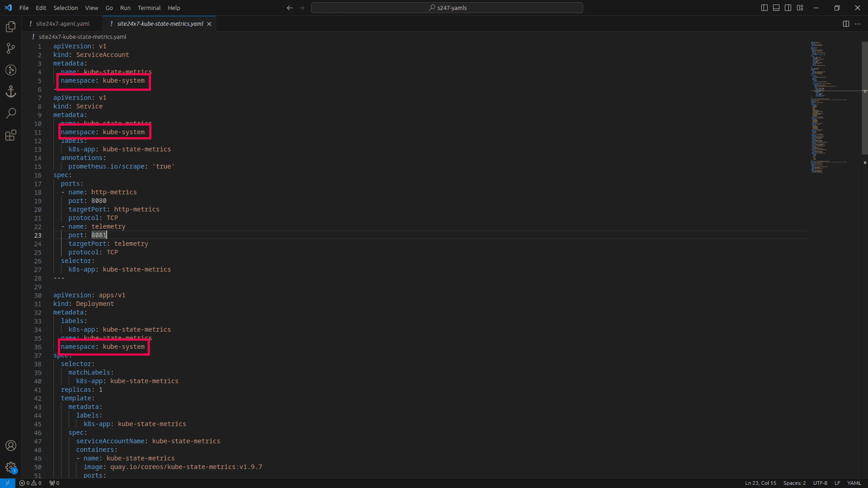
Task: Open the anchor-shaped extension icon
Action: pos(11,92)
